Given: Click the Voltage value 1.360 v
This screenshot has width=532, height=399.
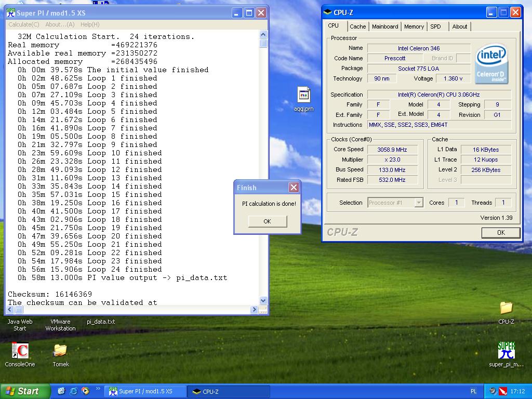Looking at the screenshot, I should pos(453,78).
